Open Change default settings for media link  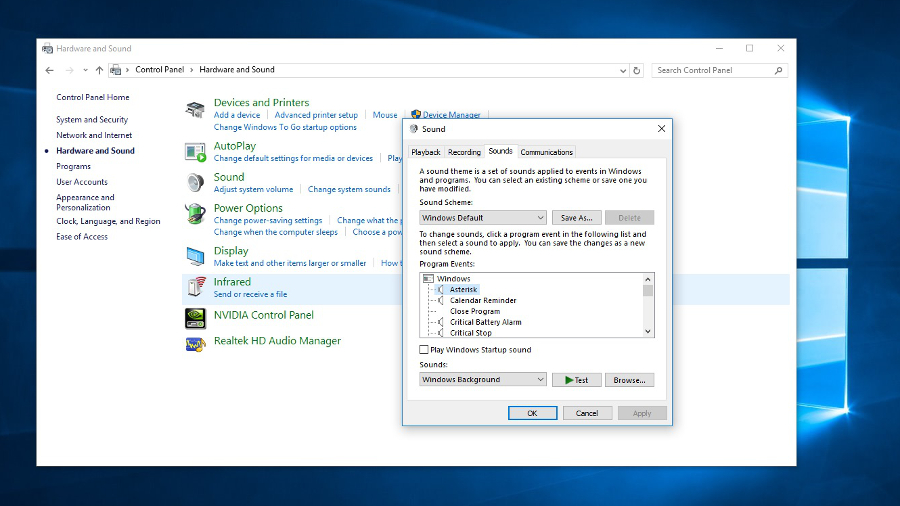point(293,158)
